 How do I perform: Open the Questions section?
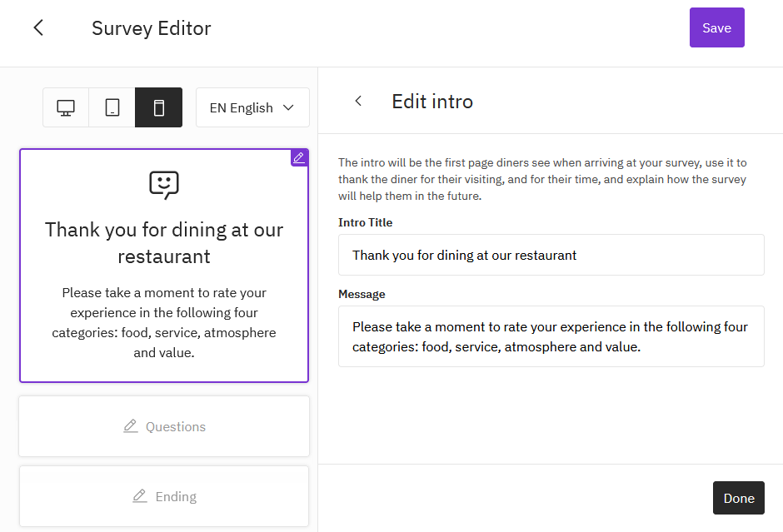(x=164, y=426)
